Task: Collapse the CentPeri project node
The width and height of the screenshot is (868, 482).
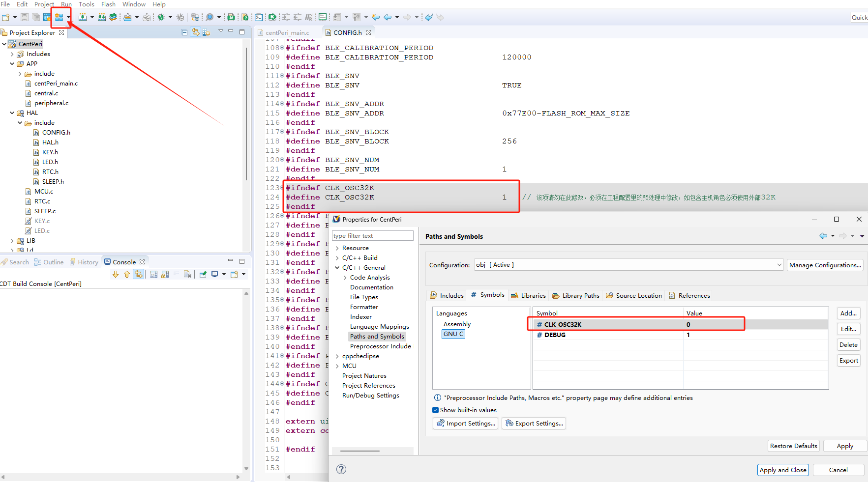Action: pyautogui.click(x=4, y=44)
